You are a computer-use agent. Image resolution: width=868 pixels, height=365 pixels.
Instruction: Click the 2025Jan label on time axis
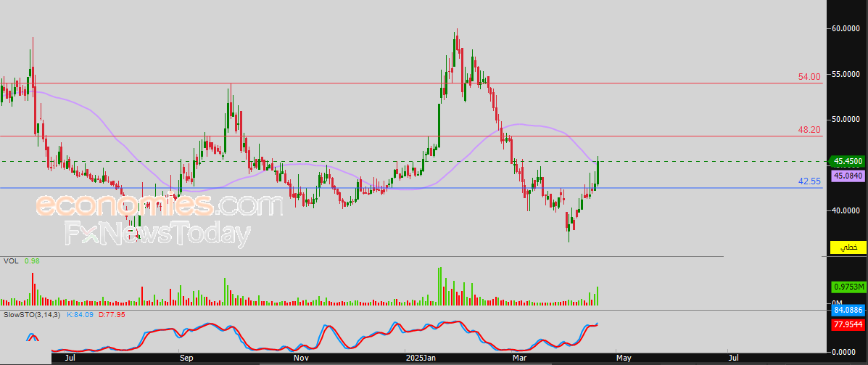422,359
